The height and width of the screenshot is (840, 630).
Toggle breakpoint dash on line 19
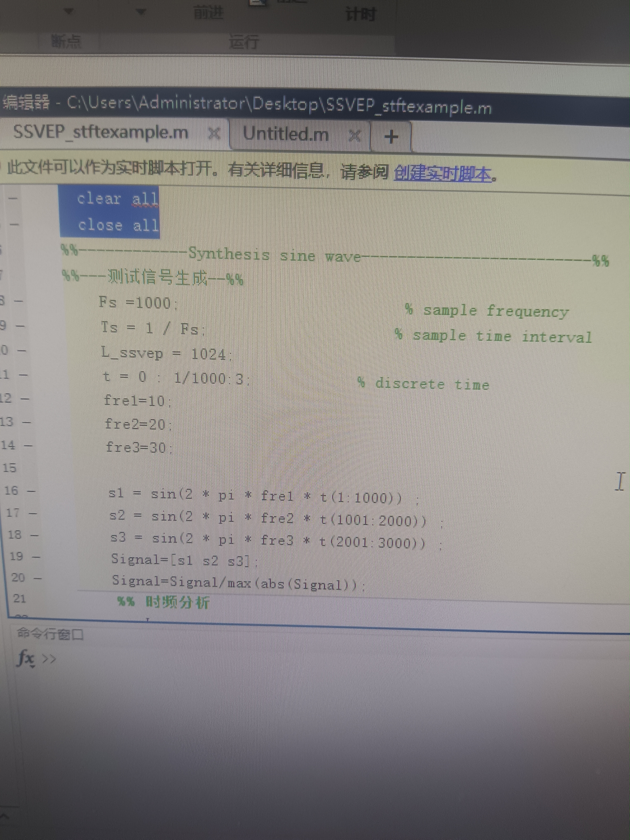click(x=36, y=558)
